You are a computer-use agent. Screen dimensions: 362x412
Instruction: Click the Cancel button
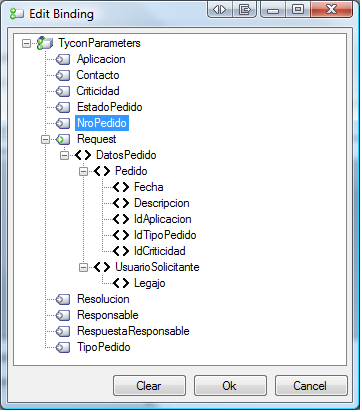(x=311, y=386)
